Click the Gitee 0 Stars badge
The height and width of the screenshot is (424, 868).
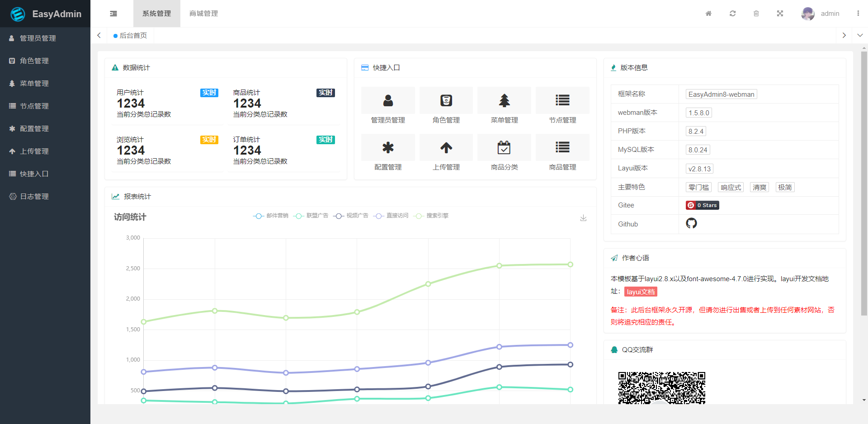pos(703,205)
